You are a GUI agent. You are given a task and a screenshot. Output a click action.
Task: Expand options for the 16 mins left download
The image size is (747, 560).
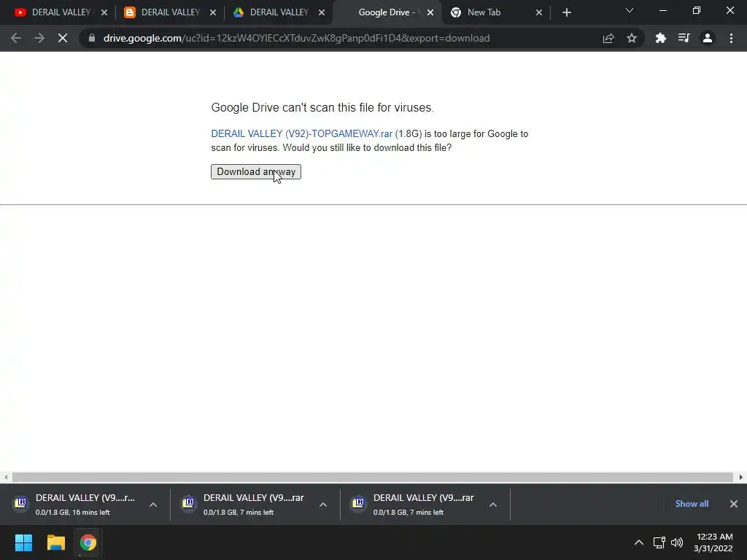[x=153, y=505]
